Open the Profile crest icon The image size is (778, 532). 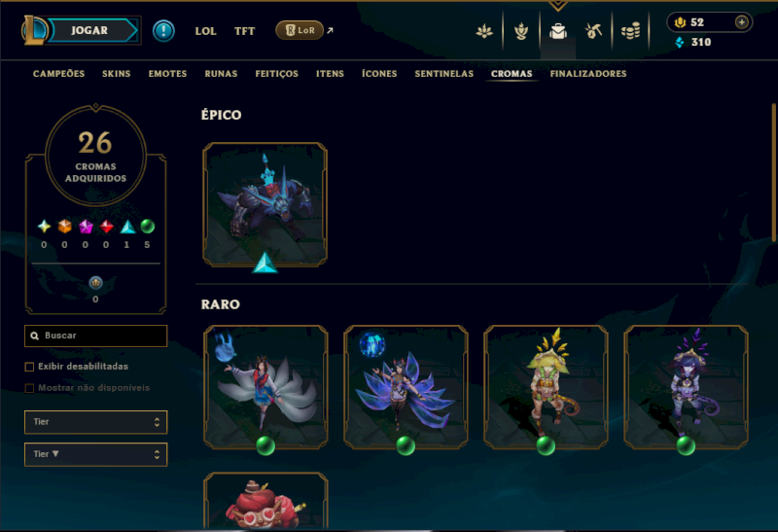[x=521, y=31]
